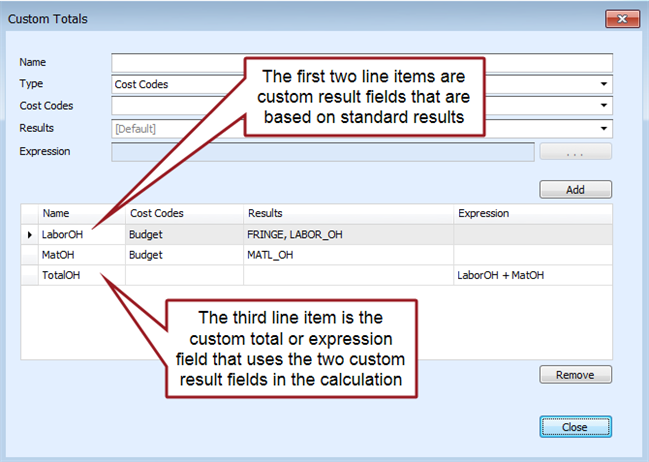
Task: Open the Type dropdown arrow
Action: coord(604,85)
